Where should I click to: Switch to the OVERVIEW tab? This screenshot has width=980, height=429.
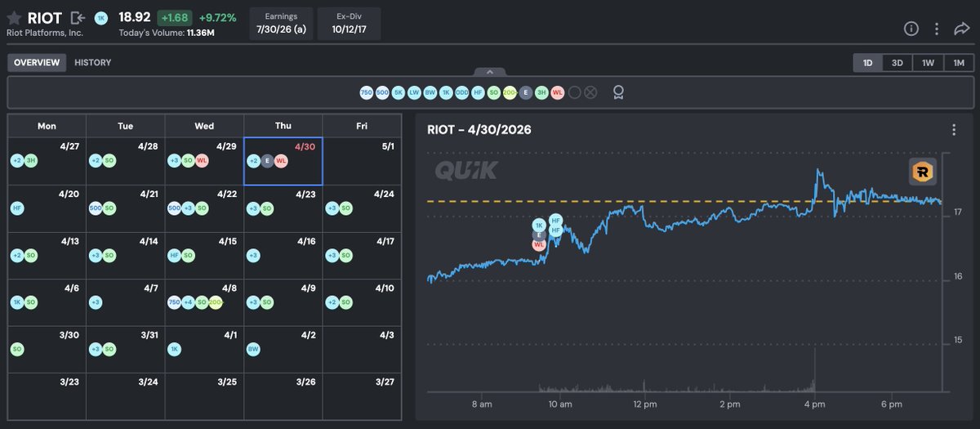pyautogui.click(x=37, y=63)
